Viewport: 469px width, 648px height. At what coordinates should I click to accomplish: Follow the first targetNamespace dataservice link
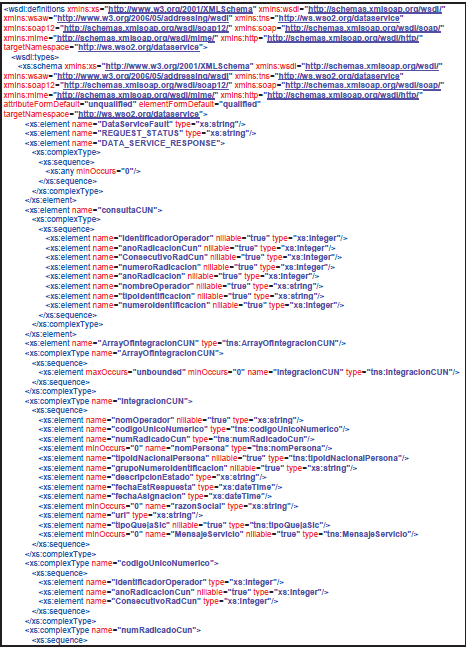click(138, 47)
